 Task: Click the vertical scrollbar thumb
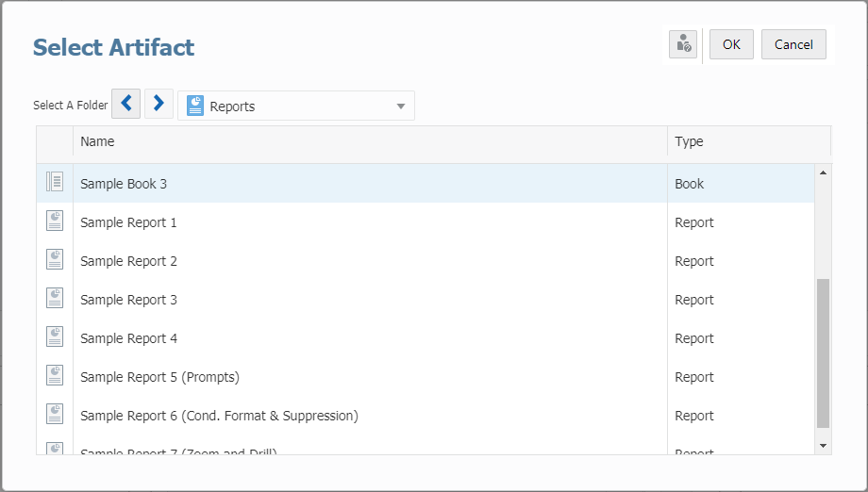(x=823, y=353)
